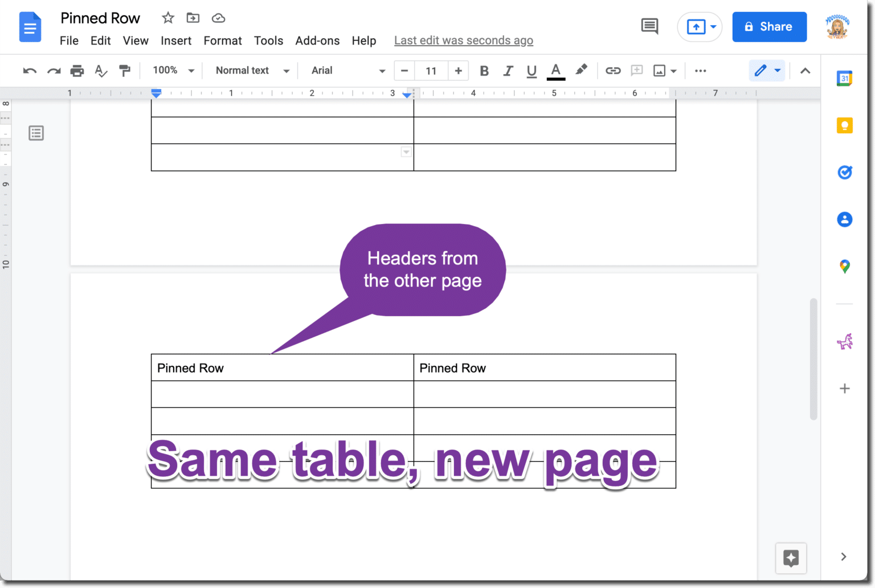Open Google Tasks sidebar panel
The height and width of the screenshot is (588, 875).
[x=845, y=172]
